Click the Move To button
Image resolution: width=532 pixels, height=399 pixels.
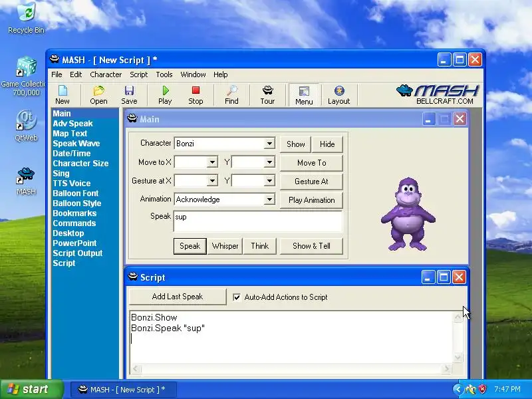coord(311,163)
